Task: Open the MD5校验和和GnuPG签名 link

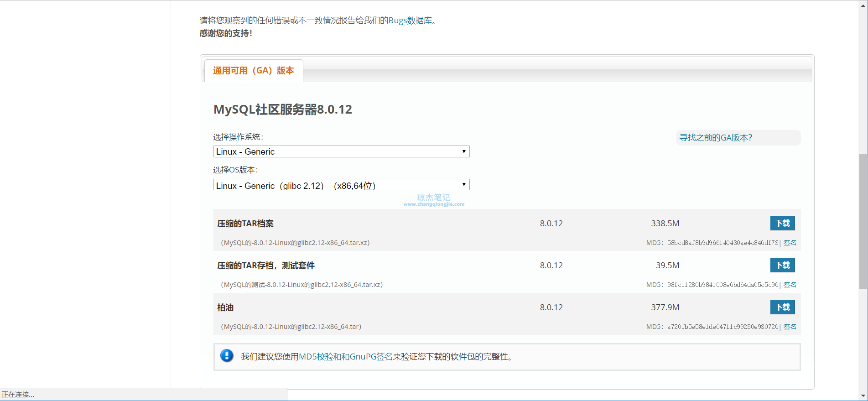Action: point(346,357)
